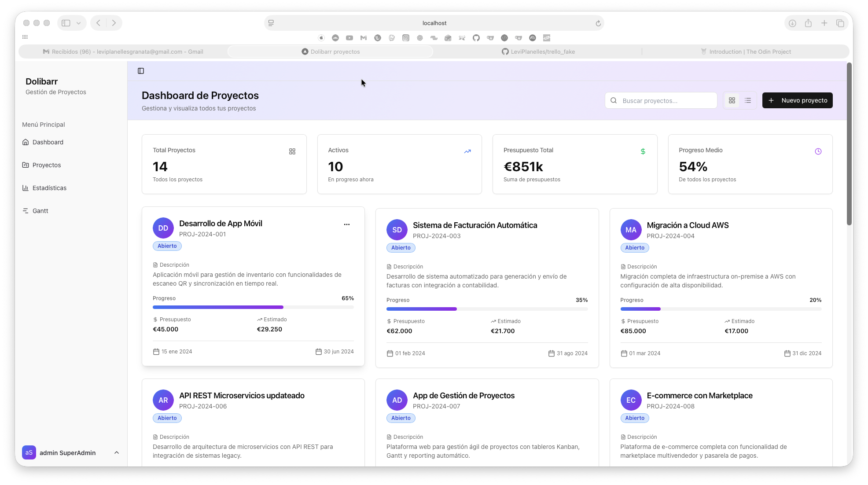Open options menu for Desarrollo de App Móvil
This screenshot has width=868, height=485.
point(347,224)
